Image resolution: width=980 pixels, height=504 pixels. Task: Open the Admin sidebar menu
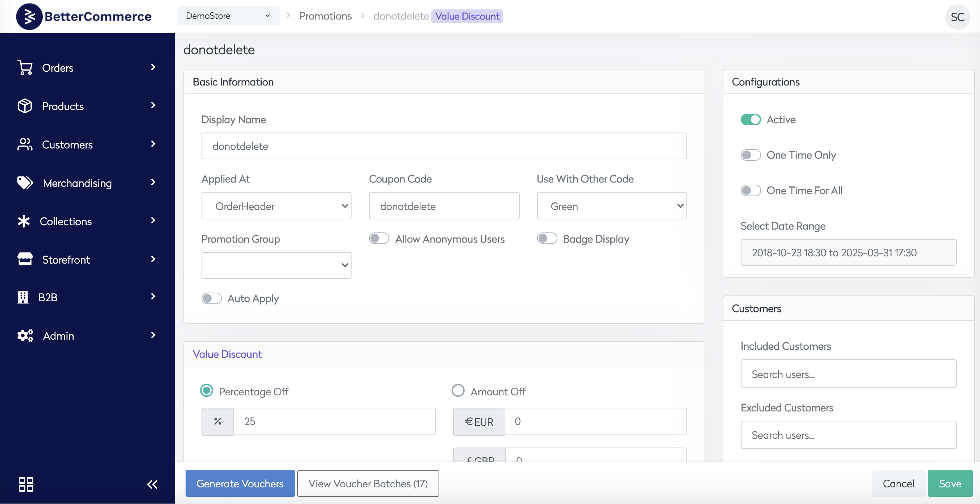tap(87, 336)
